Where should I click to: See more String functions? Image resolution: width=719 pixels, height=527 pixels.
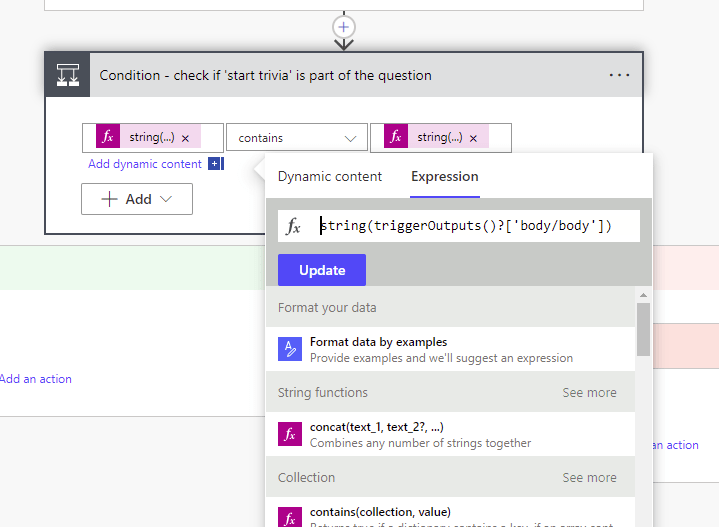pos(589,393)
